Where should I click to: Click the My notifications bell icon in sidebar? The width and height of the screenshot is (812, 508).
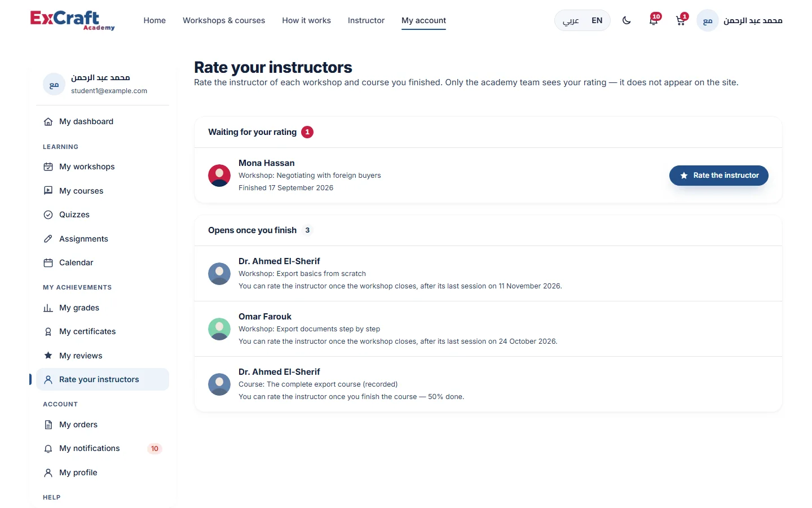tap(48, 448)
